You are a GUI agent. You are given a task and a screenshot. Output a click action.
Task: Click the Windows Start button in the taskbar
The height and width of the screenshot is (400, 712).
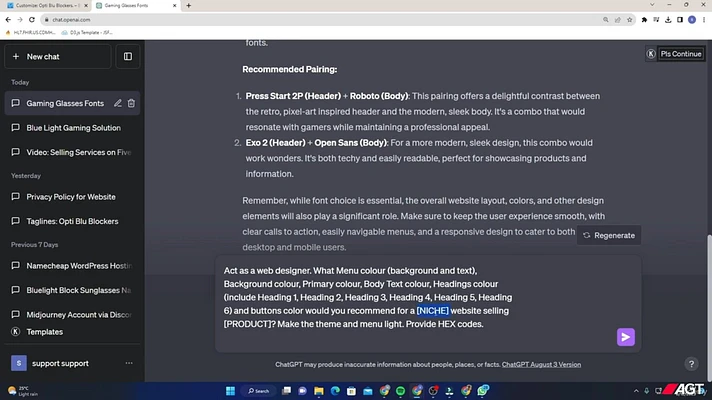[x=231, y=391]
